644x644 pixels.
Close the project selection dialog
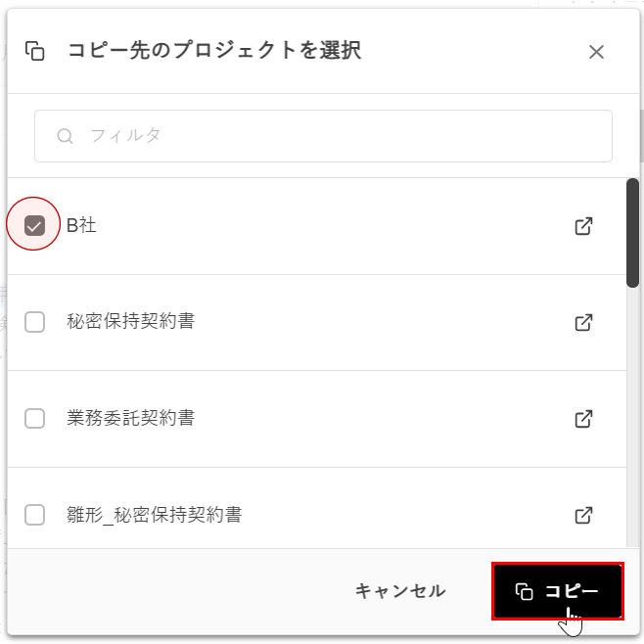596,52
